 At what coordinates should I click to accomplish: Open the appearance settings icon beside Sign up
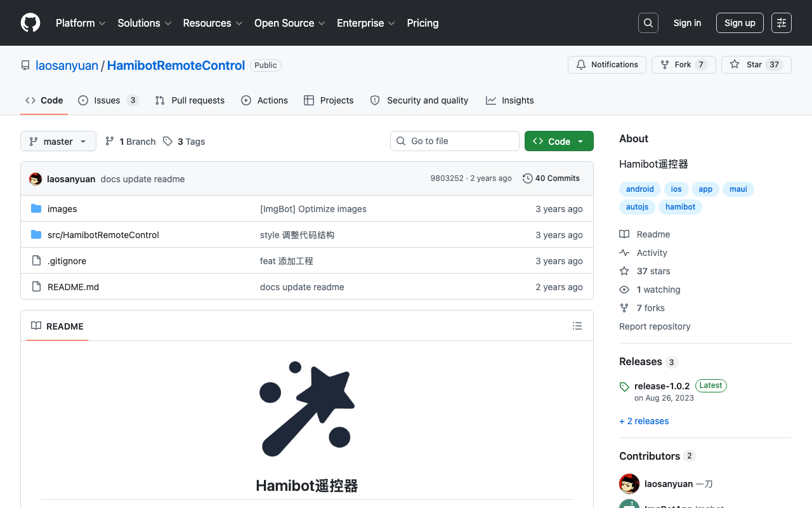coord(782,23)
